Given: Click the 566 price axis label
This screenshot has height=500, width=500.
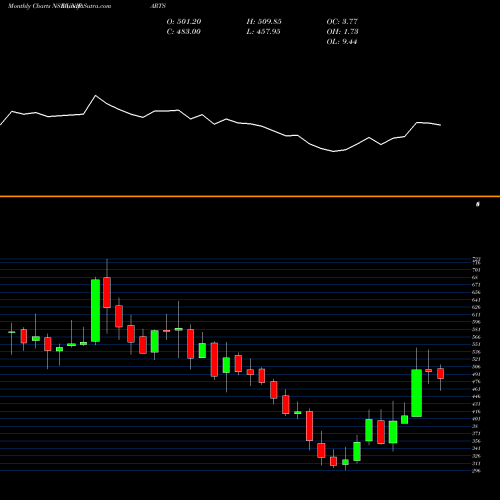Looking at the screenshot, I should [x=476, y=337].
